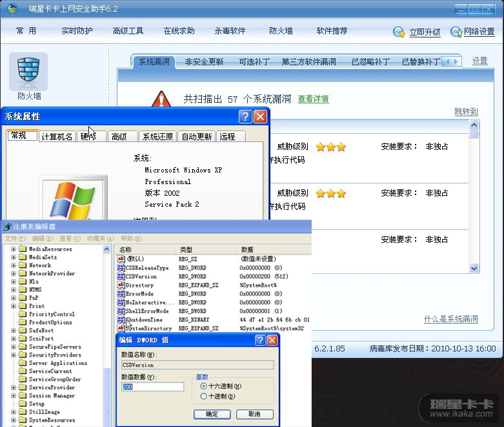The width and height of the screenshot is (504, 427).
Task: Select the NoInteractive value icon
Action: tap(121, 302)
